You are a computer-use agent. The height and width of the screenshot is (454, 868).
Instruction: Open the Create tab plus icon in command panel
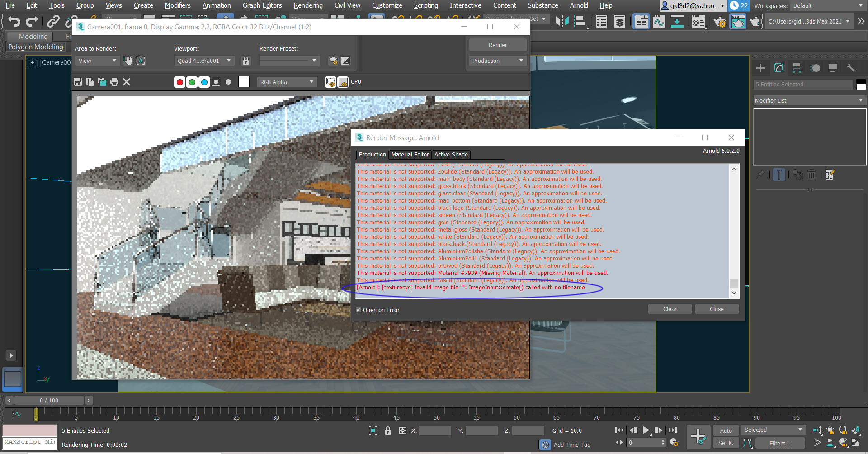(x=761, y=68)
